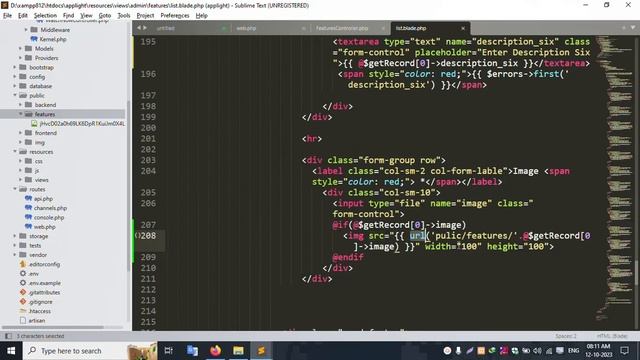Image resolution: width=640 pixels, height=360 pixels.
Task: Expand the config folder
Action: point(15,77)
